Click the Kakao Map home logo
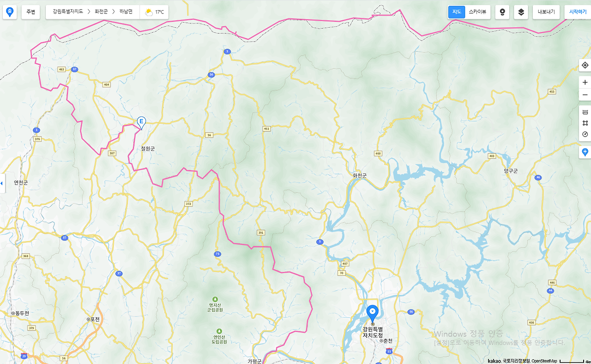Screen dimensions: 591x364 click(x=10, y=12)
